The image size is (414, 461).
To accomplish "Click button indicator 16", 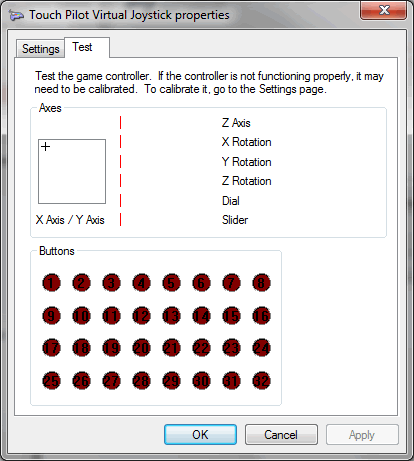I will pos(261,316).
